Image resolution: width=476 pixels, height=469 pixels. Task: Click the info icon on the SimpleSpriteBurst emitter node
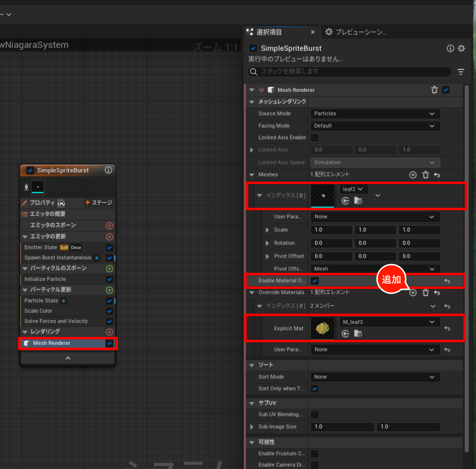click(108, 170)
